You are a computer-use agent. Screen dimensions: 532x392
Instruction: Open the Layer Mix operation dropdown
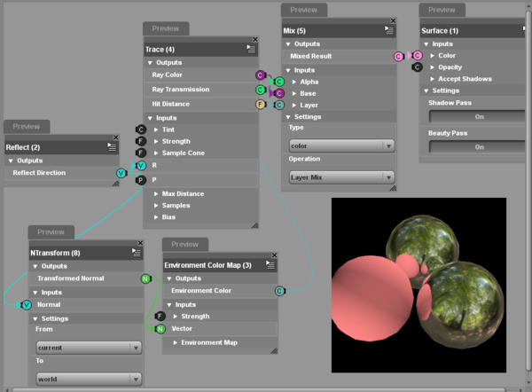coord(341,177)
